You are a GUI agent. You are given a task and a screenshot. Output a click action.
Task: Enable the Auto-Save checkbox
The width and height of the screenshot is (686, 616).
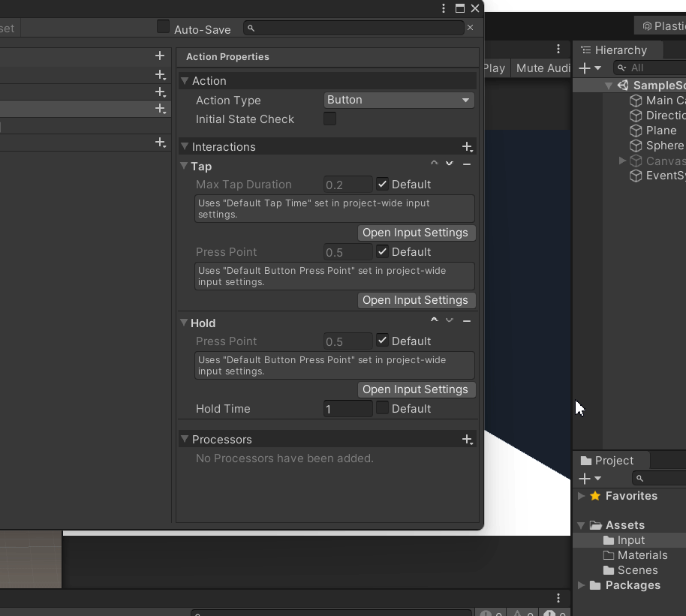pos(163,27)
